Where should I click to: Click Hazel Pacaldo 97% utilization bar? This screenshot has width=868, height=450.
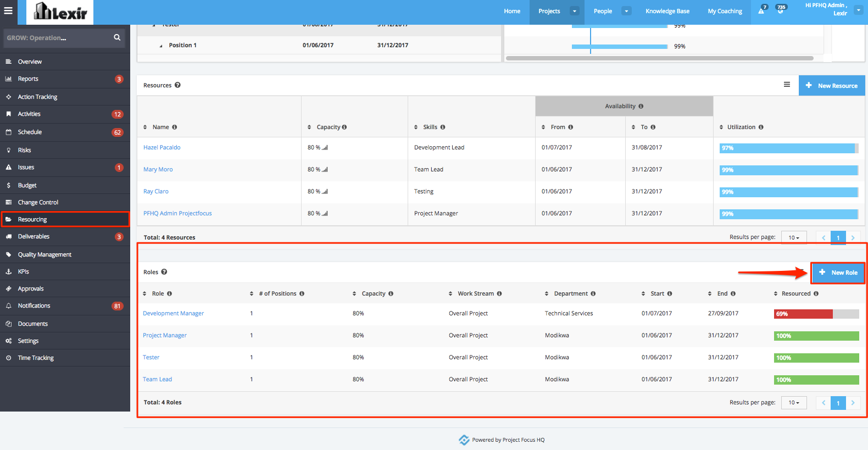(x=789, y=148)
